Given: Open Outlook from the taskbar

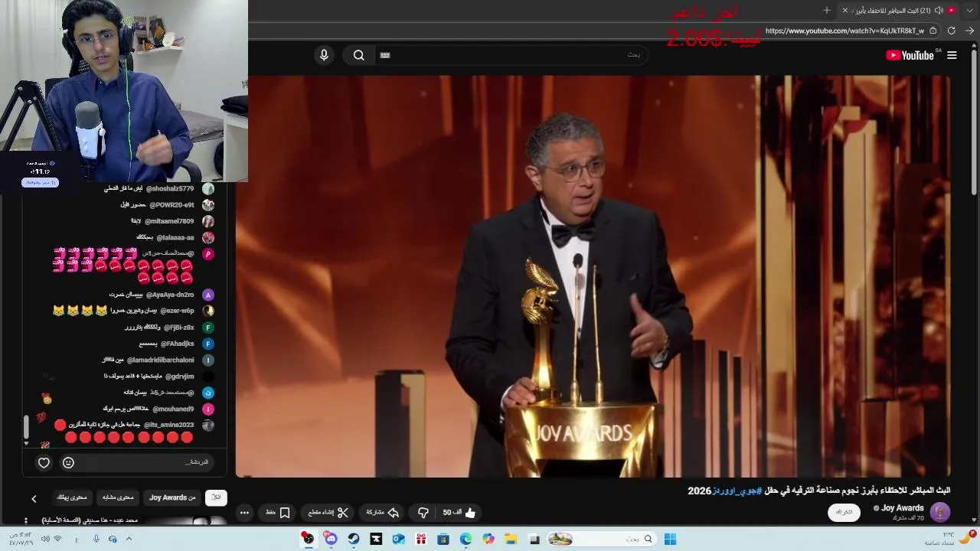Looking at the screenshot, I should tap(398, 539).
